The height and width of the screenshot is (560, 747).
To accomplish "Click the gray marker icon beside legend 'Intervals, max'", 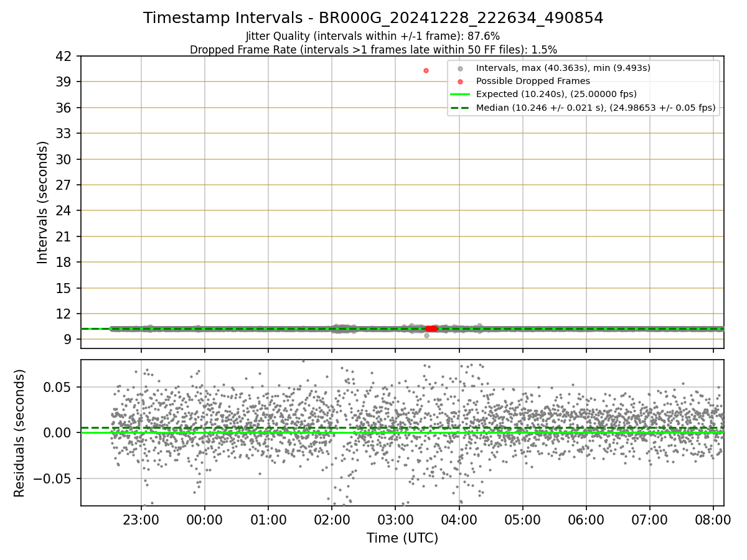I will pos(460,68).
